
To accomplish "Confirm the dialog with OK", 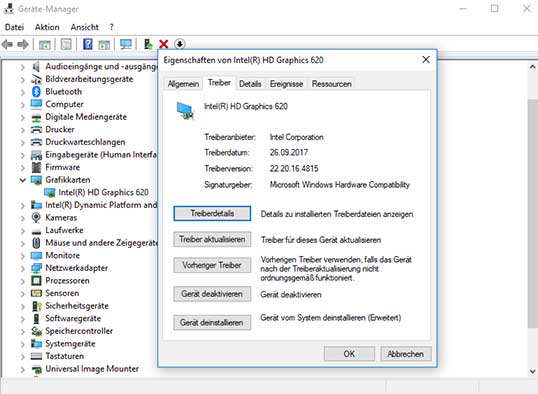I will [x=349, y=354].
